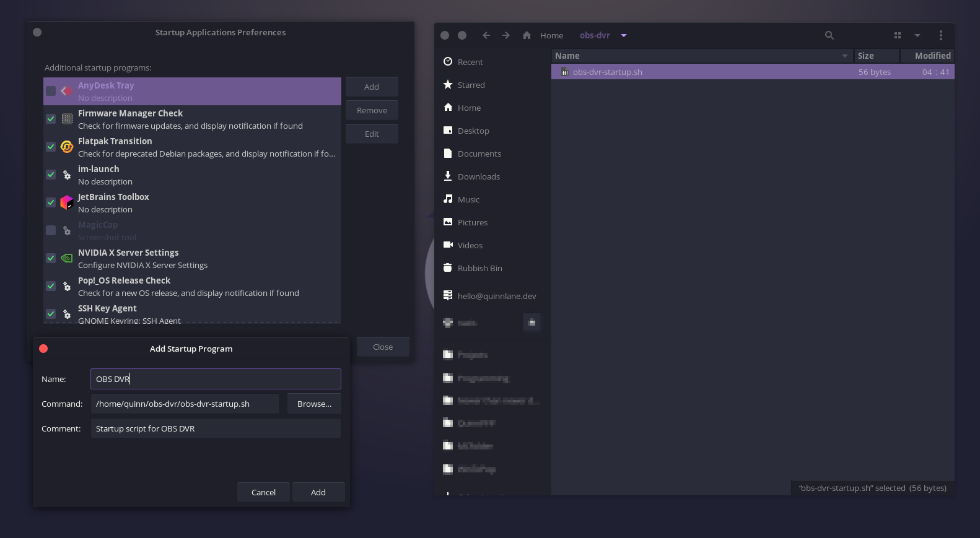Close the Add Startup Program dialog
This screenshot has height=538, width=980.
click(43, 349)
